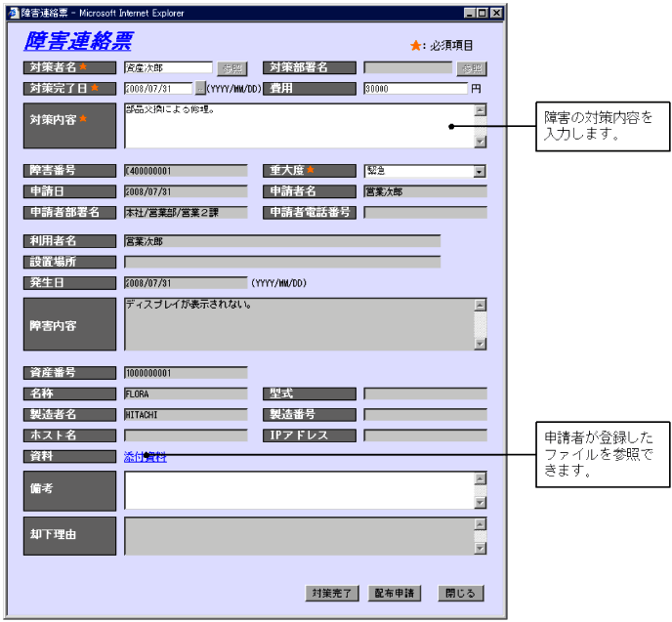
Task: Click into the 備考 text area
Action: pos(299,490)
